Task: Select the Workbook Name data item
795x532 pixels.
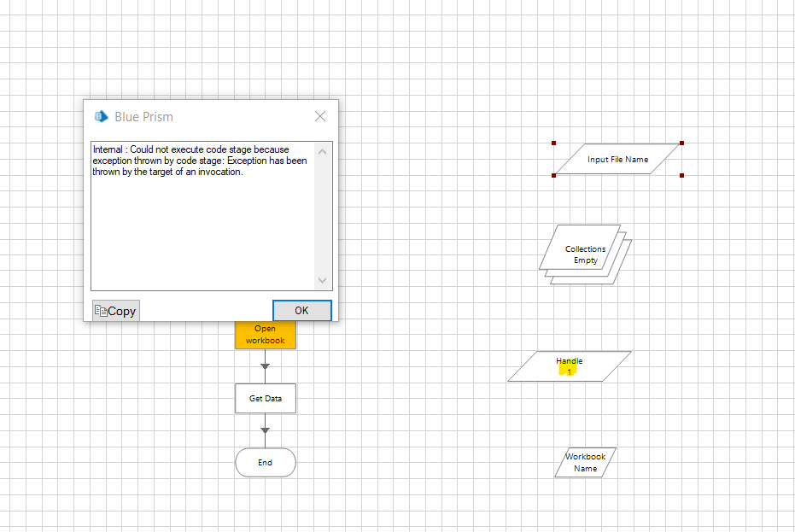Action: point(585,463)
